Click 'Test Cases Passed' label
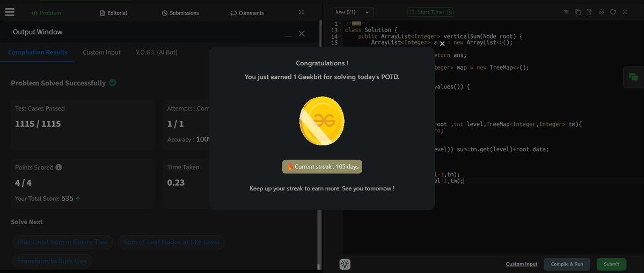The width and height of the screenshot is (644, 273). coord(40,108)
